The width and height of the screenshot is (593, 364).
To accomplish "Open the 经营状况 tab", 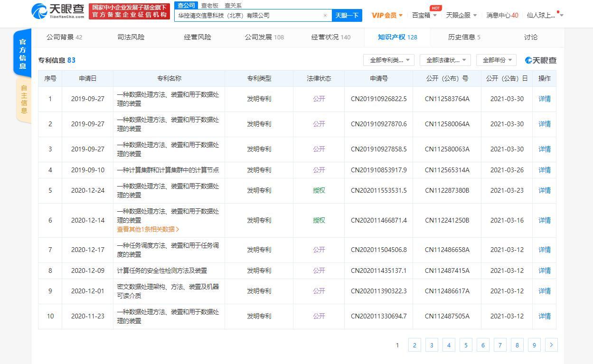I will click(x=331, y=37).
